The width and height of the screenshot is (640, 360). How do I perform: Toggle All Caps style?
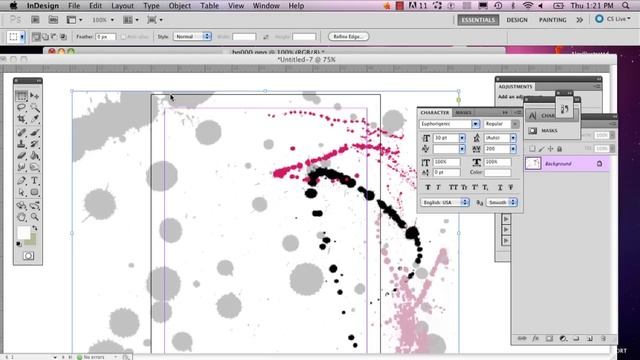coord(453,187)
